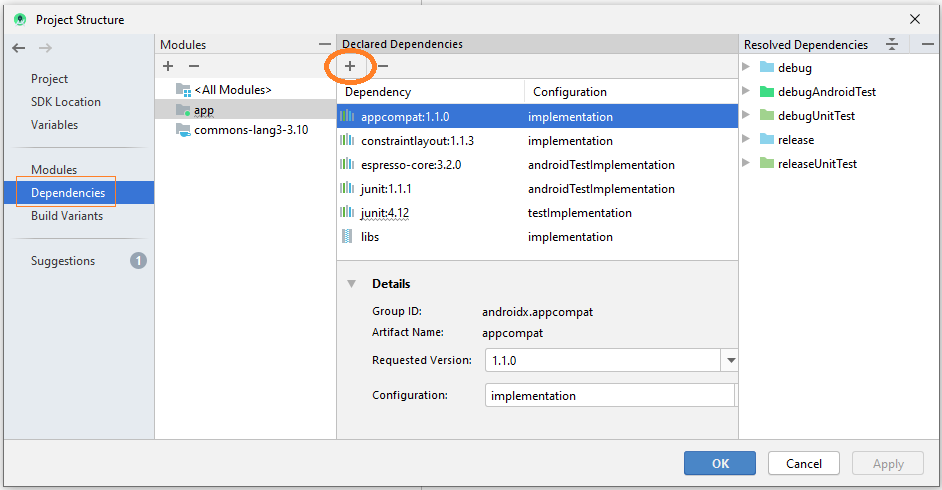Click the OK button
This screenshot has width=942, height=490.
tap(720, 464)
